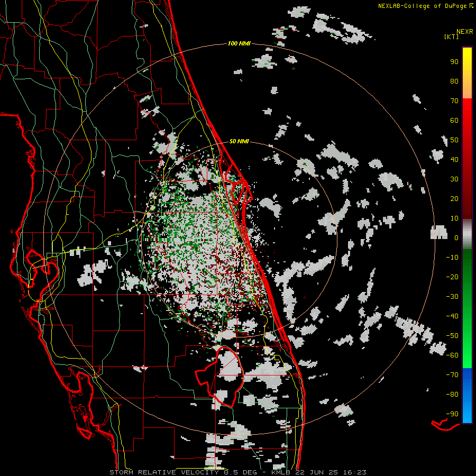Click the -20 value on velocity scale
Image resolution: width=476 pixels, height=476 pixels.
pyautogui.click(x=452, y=277)
